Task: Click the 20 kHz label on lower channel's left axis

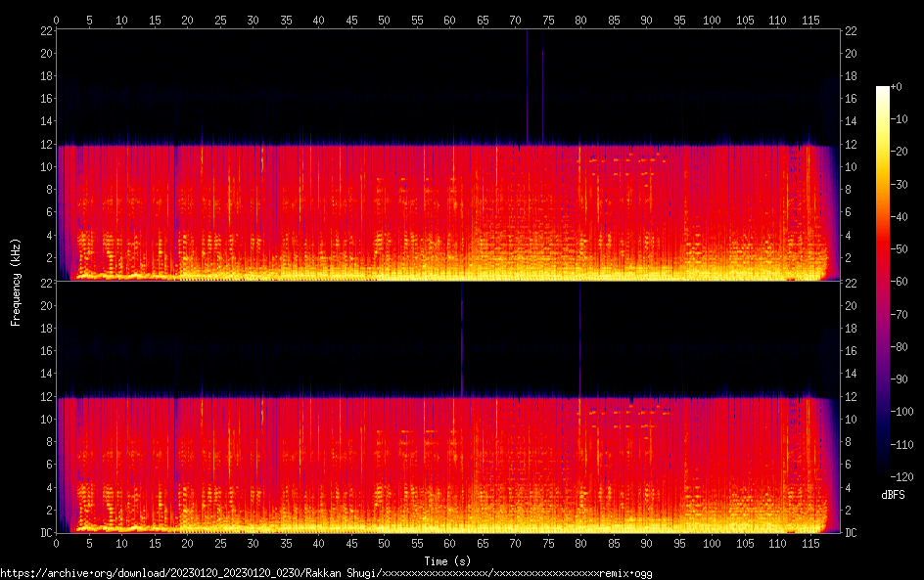Action: 45,306
